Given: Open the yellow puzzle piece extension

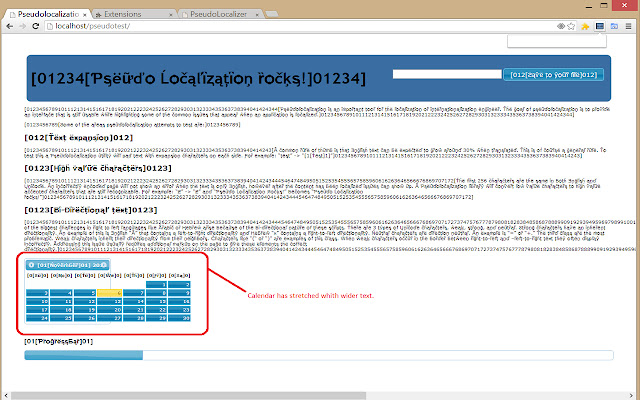Looking at the screenshot, I should point(585,26).
